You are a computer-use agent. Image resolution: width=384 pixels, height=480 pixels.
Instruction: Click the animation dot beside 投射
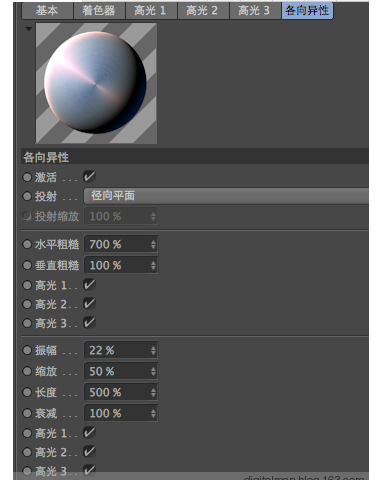coord(27,196)
